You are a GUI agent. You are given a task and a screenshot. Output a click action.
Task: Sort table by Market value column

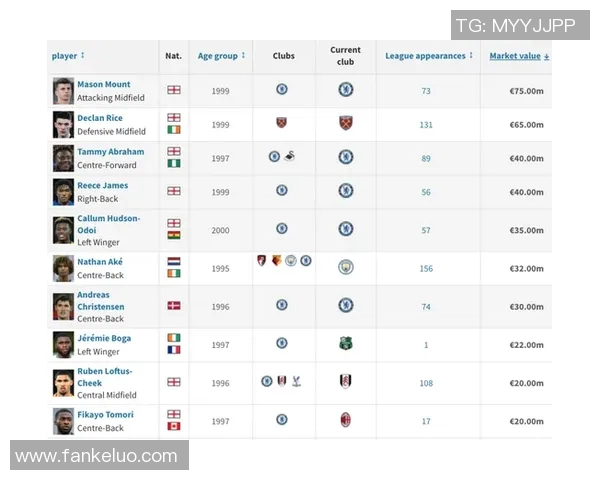(x=518, y=56)
